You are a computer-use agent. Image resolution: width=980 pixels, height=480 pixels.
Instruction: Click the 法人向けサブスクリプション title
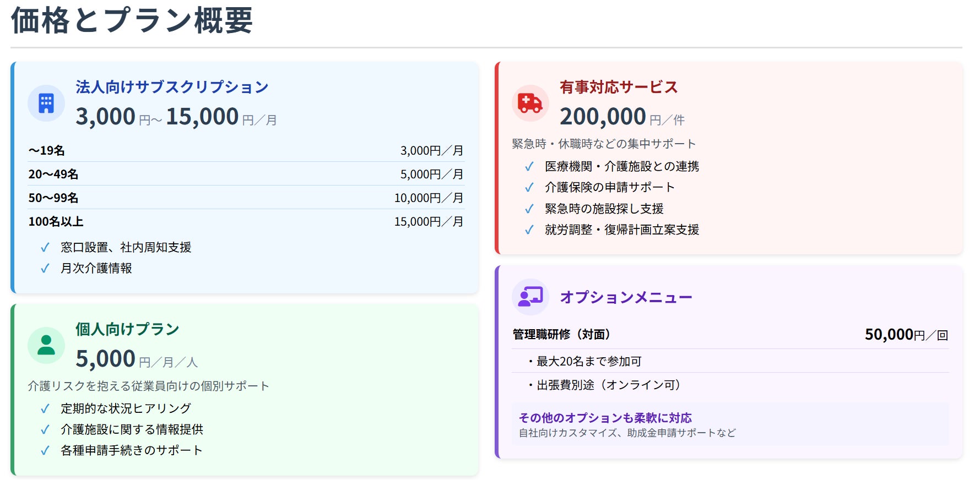[172, 87]
